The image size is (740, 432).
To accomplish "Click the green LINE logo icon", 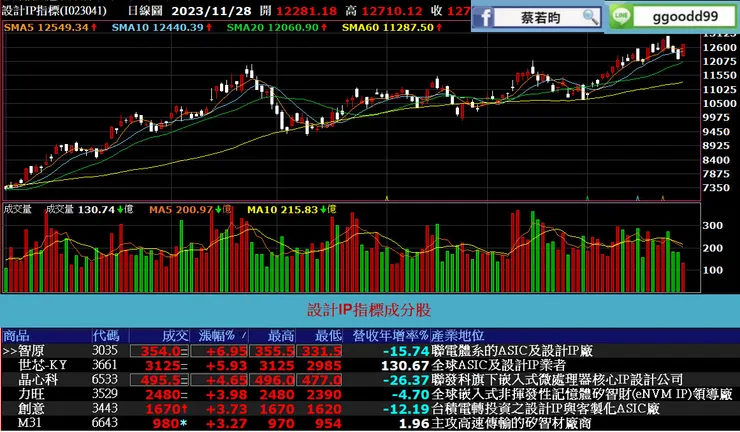I will [621, 17].
